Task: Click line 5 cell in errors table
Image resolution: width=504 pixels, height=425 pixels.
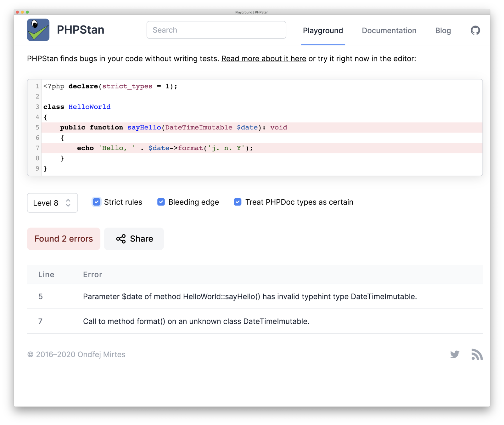Action: 41,297
